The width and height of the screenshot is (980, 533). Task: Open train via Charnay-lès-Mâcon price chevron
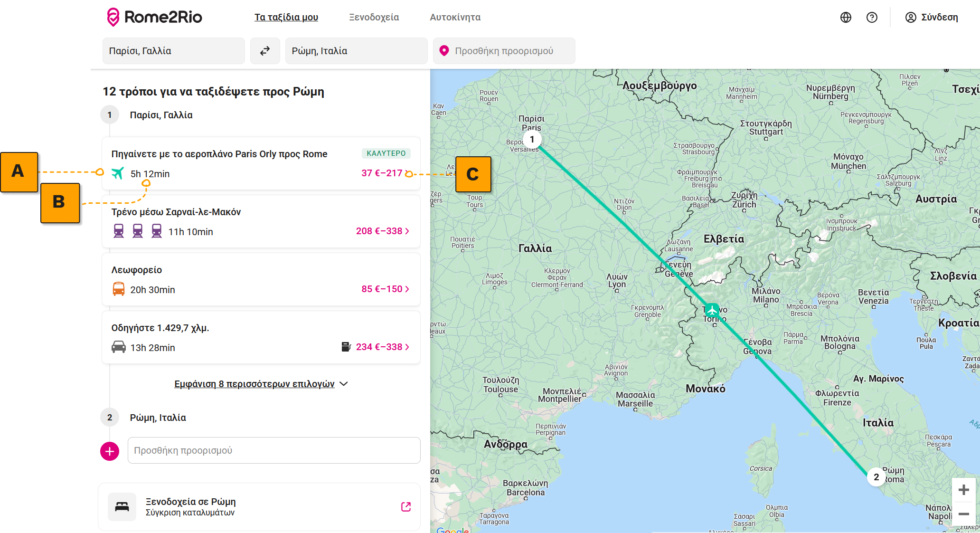pos(407,231)
